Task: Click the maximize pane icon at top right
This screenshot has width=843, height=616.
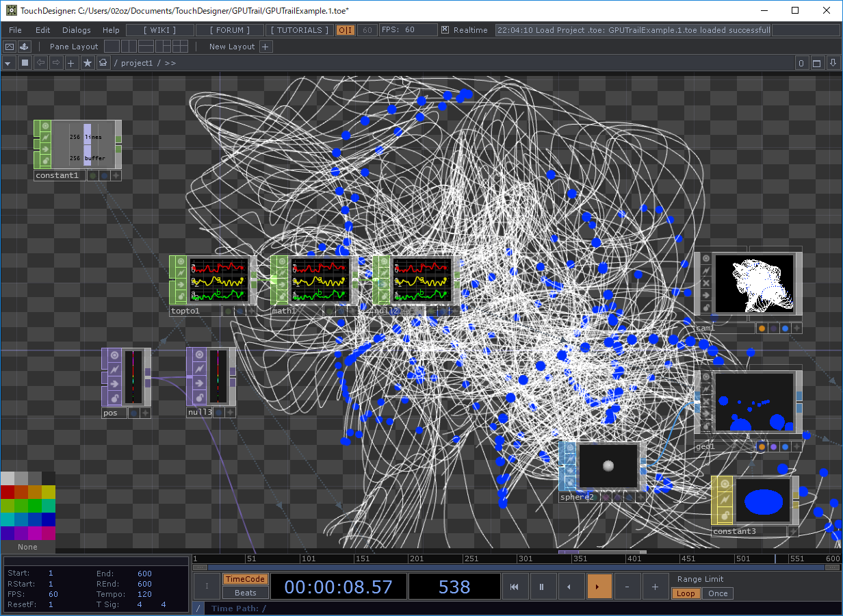Action: 817,63
